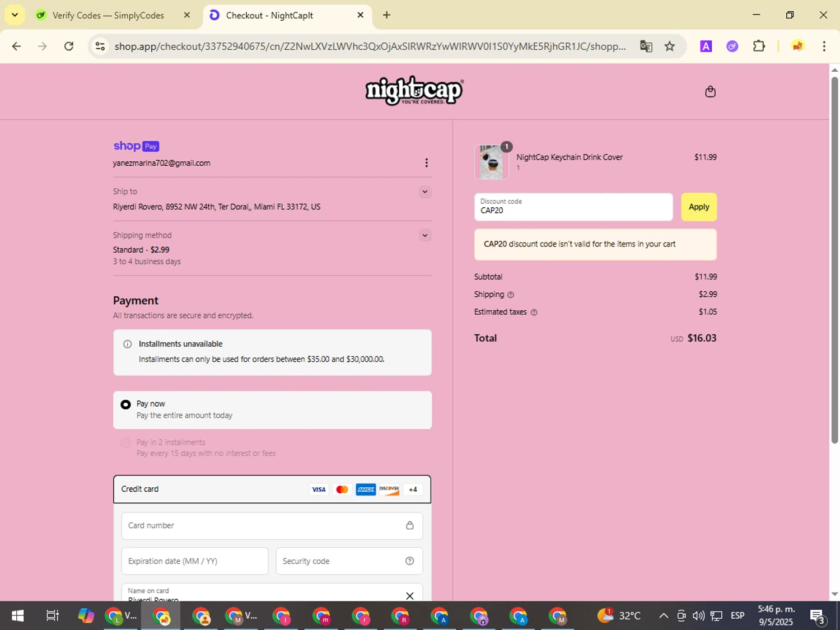Image resolution: width=840 pixels, height=630 pixels.
Task: Click the Translate page icon
Action: pyautogui.click(x=646, y=46)
